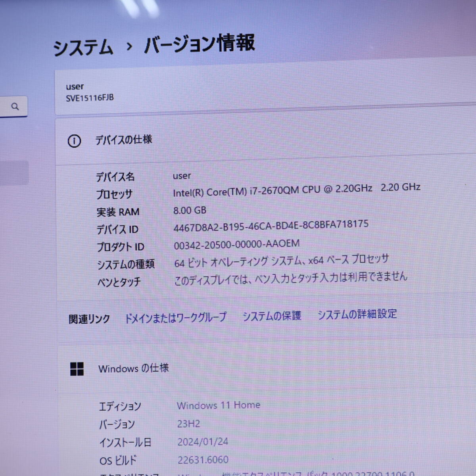Click the インストール日 label

point(125,442)
